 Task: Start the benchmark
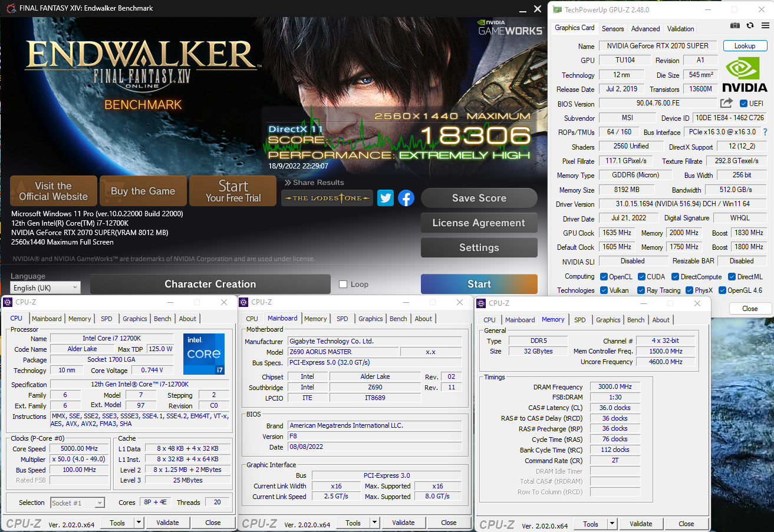tap(479, 284)
